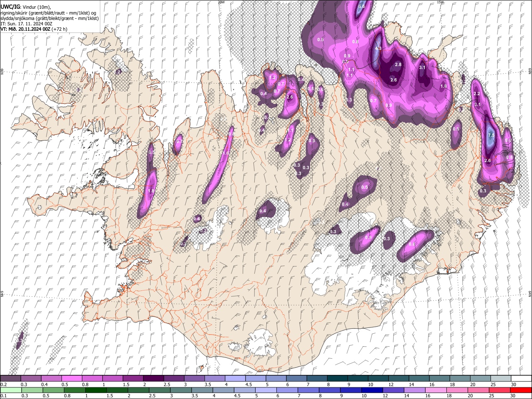Click the 0.4 label under the snow legend
Viewport: 532px width, 399px height.
click(44, 384)
